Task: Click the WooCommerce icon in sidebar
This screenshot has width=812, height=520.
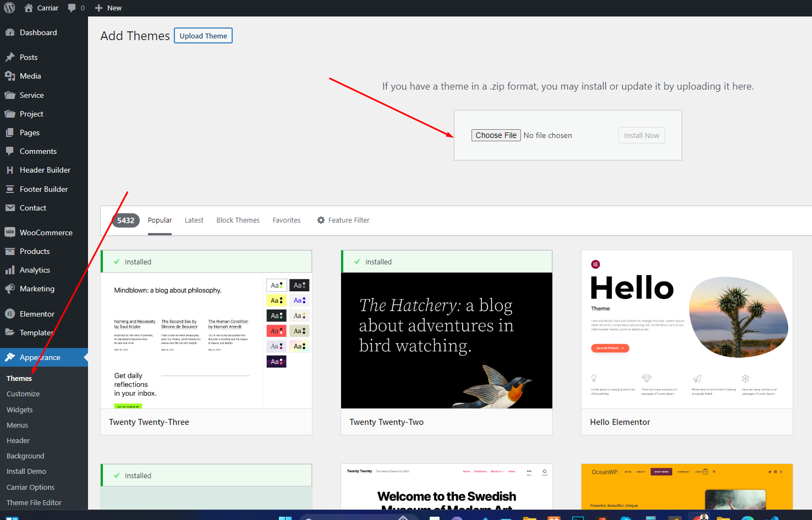Action: [x=10, y=233]
